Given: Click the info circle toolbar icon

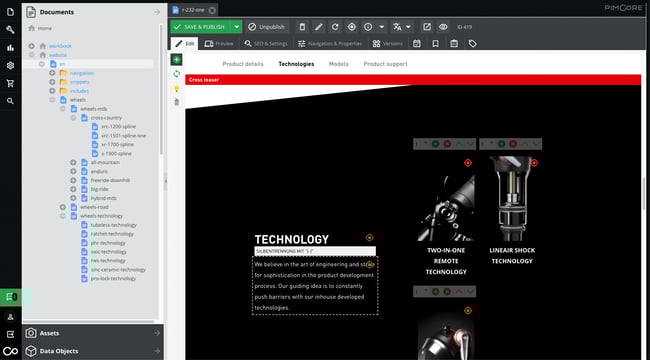Looking at the screenshot, I should (x=368, y=27).
